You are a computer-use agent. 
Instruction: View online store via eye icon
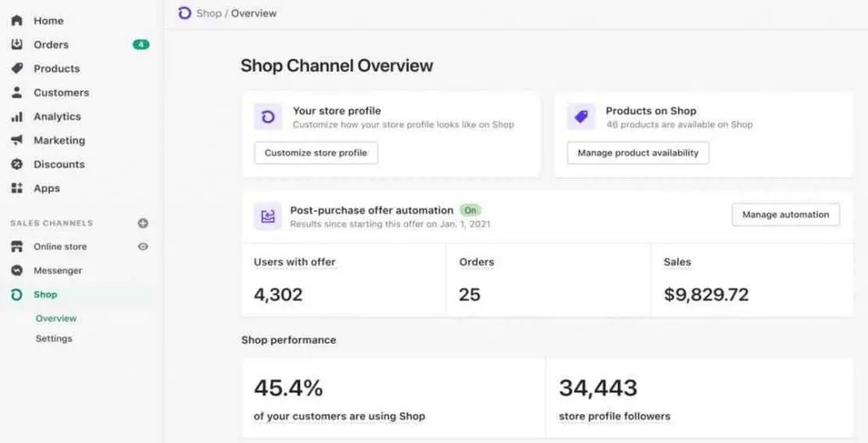(x=142, y=246)
